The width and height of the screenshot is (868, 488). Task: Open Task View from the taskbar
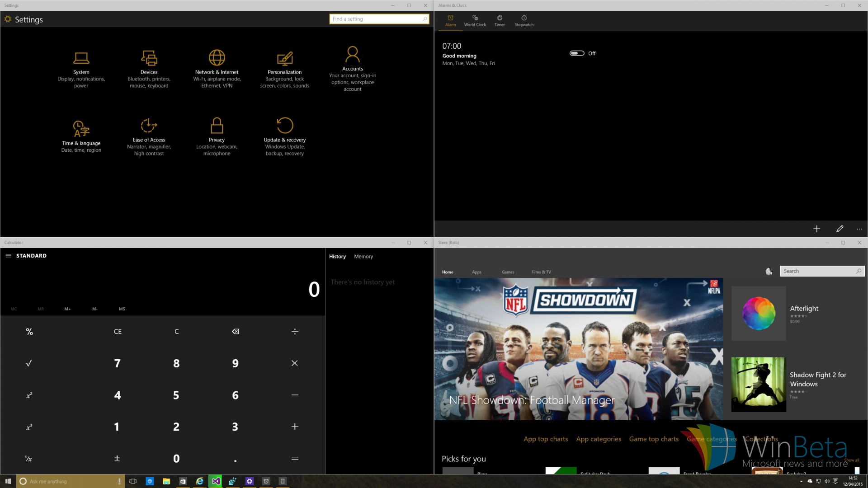tap(133, 481)
